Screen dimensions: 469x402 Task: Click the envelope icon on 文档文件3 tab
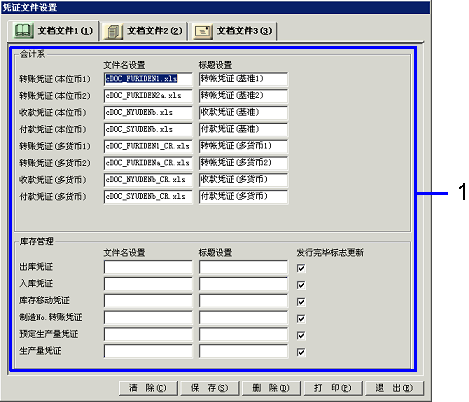(x=203, y=32)
